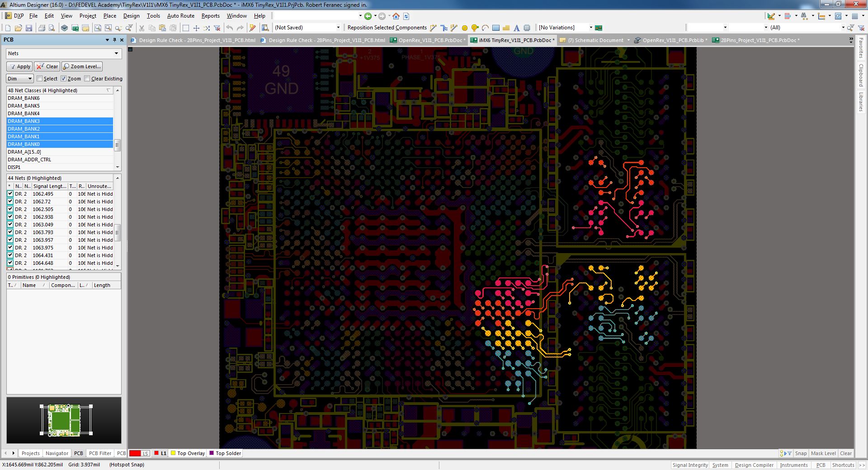The height and width of the screenshot is (470, 868).
Task: Activate the Move Selection crosshair icon
Action: click(196, 28)
